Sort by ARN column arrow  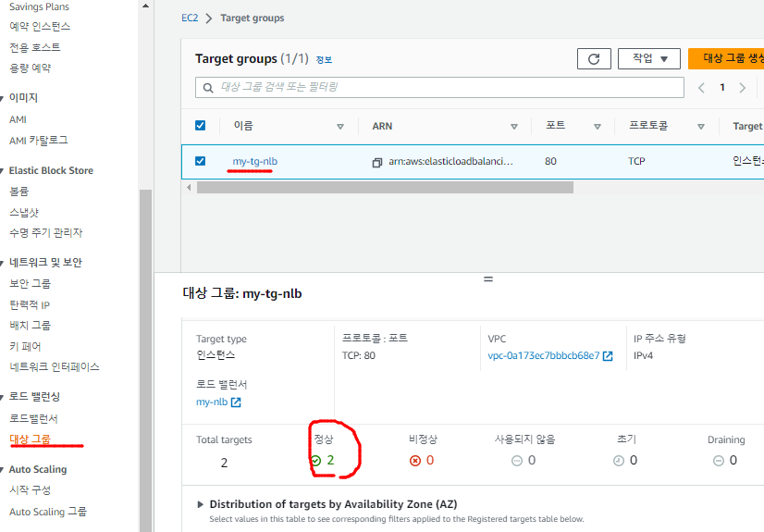pyautogui.click(x=513, y=127)
